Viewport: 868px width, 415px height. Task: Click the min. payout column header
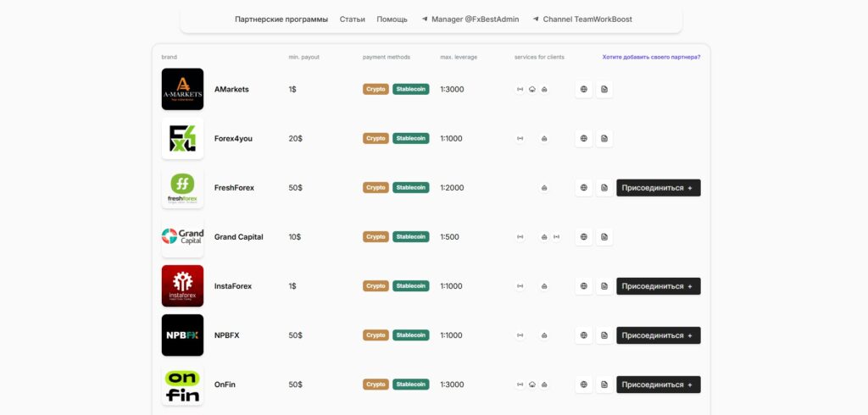(304, 57)
